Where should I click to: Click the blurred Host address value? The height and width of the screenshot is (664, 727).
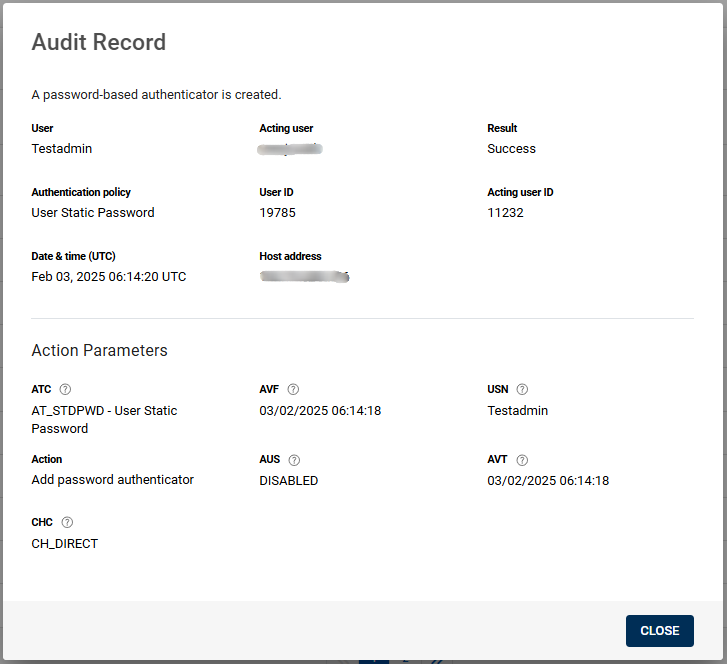(x=303, y=276)
